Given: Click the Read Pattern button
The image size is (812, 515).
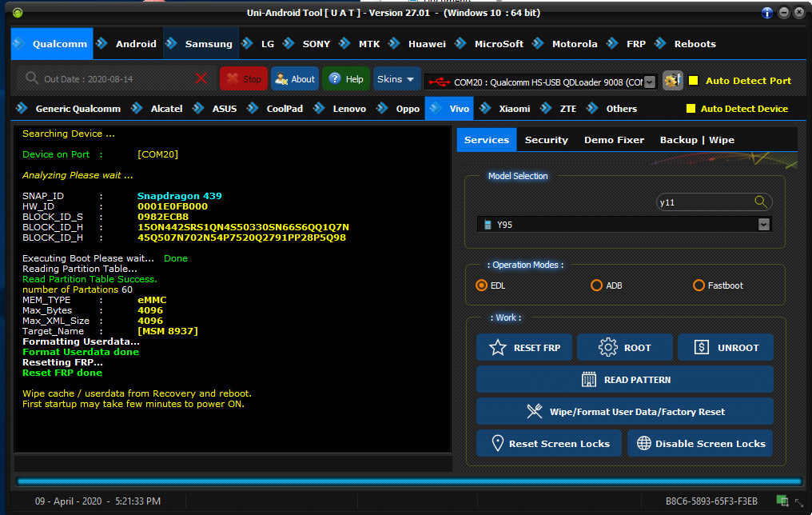Looking at the screenshot, I should pyautogui.click(x=624, y=380).
